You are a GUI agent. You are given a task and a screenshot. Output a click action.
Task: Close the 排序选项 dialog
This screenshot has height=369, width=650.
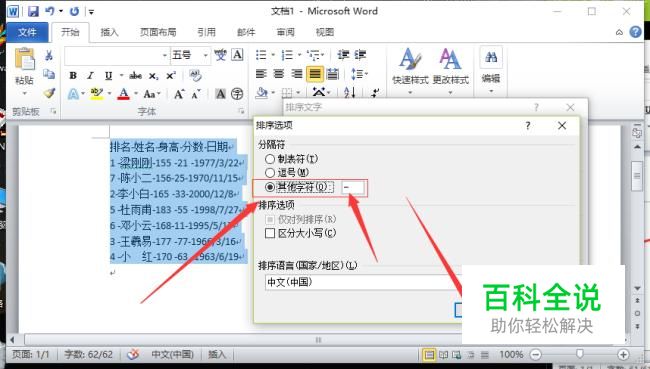(562, 126)
